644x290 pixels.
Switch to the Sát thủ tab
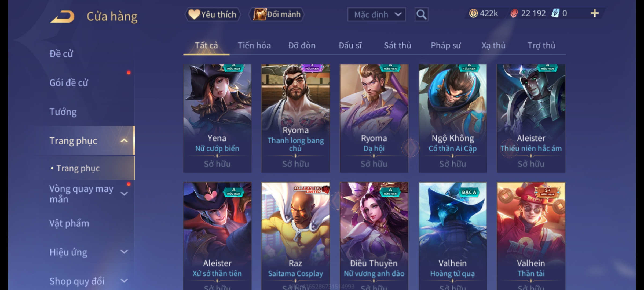tap(397, 45)
